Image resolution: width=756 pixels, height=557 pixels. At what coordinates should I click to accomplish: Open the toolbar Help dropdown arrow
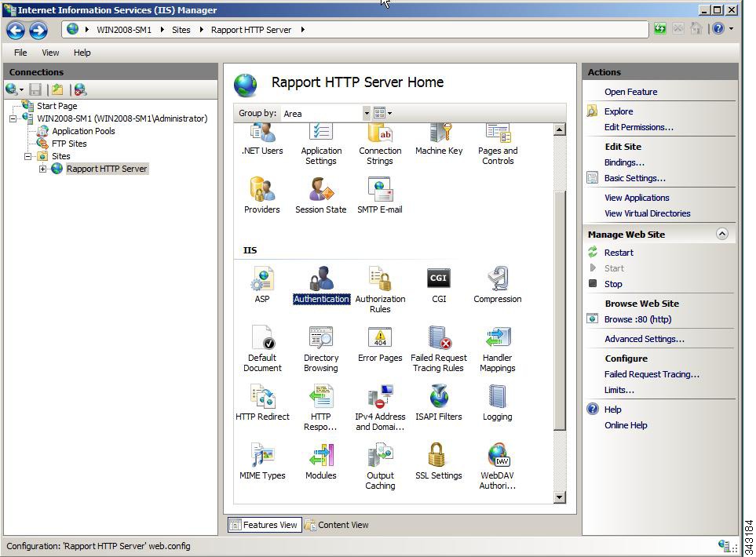(731, 29)
